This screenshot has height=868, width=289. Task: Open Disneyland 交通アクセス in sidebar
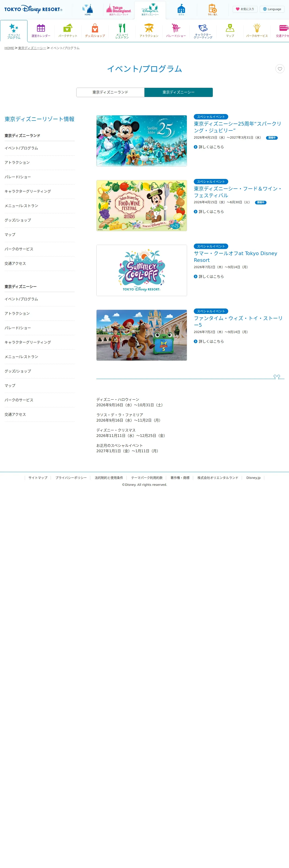click(x=40, y=263)
